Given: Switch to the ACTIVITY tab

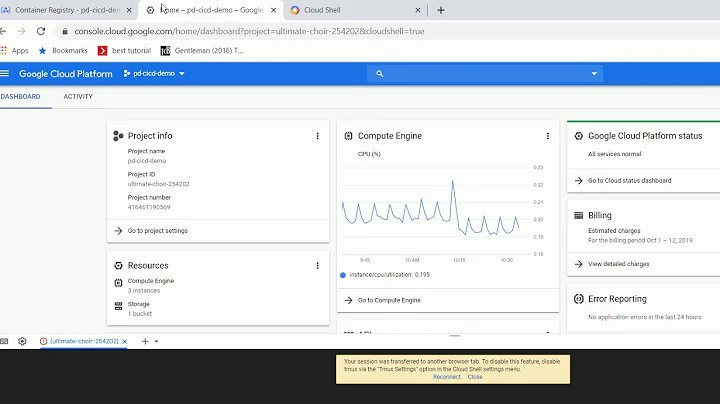Looking at the screenshot, I should coord(78,96).
